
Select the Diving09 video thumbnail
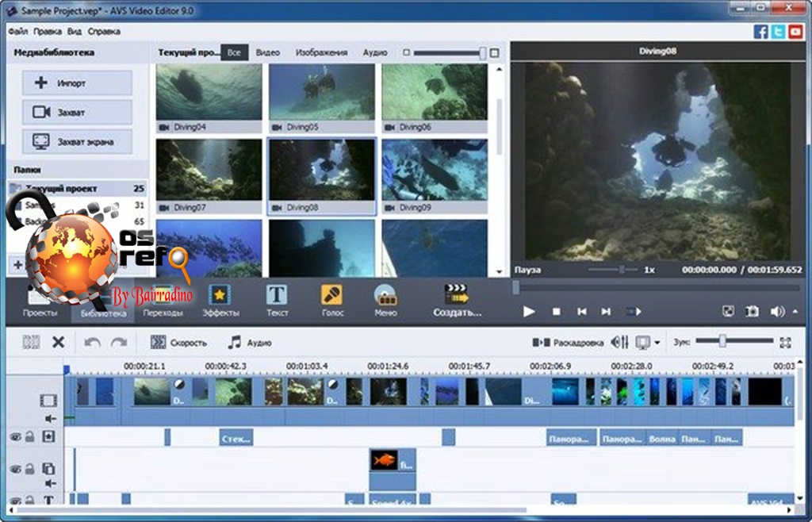pos(435,176)
